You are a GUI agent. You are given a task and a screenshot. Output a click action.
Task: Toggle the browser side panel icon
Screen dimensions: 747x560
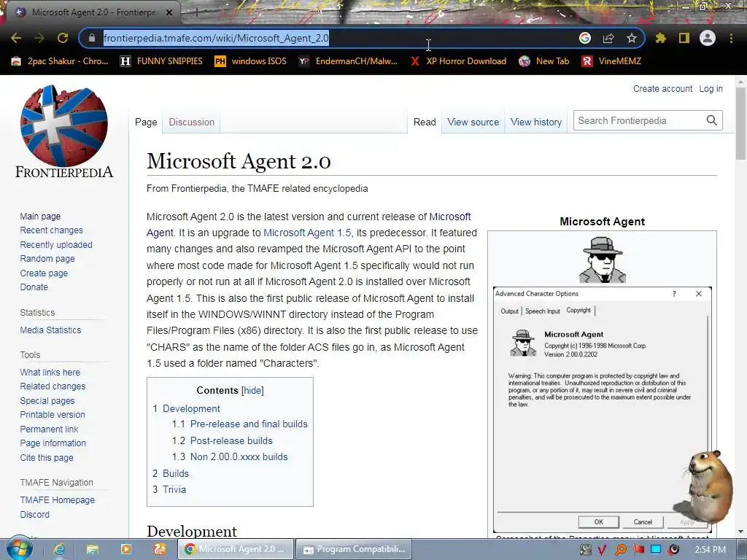pyautogui.click(x=684, y=38)
